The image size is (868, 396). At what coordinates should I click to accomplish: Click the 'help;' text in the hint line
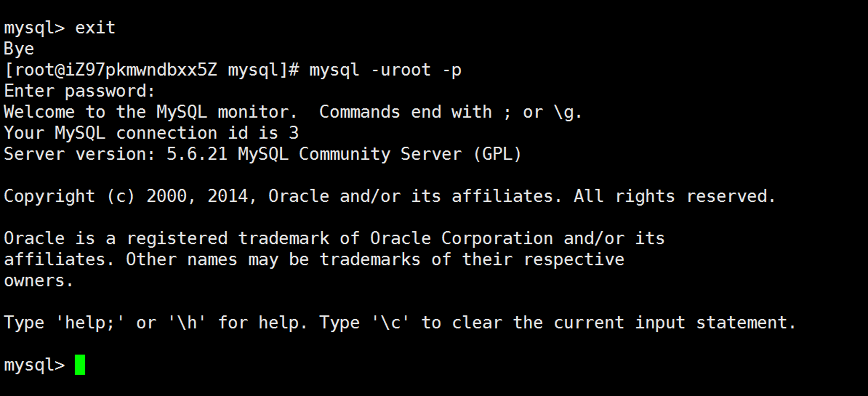90,323
